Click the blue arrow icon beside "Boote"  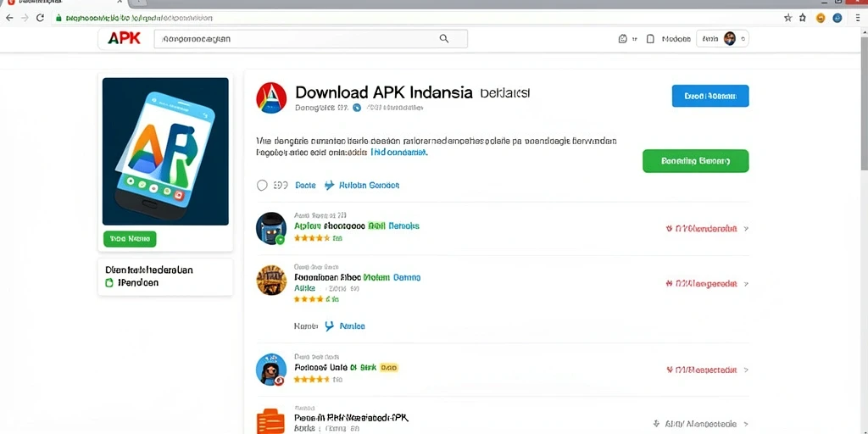coord(330,186)
